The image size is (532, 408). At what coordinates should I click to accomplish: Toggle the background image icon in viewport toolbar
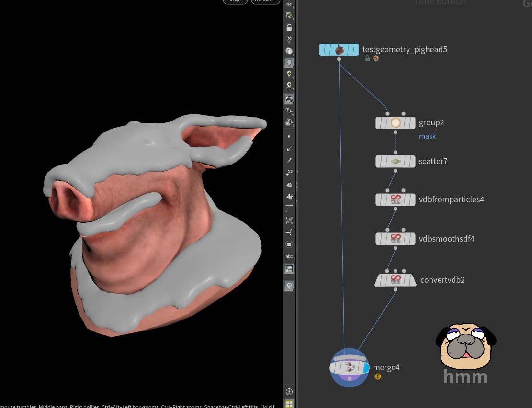[289, 269]
